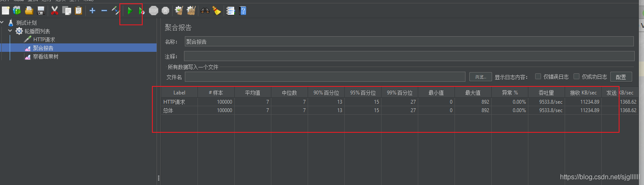Click the 中位数 column header
This screenshot has width=644, height=185.
(x=290, y=93)
